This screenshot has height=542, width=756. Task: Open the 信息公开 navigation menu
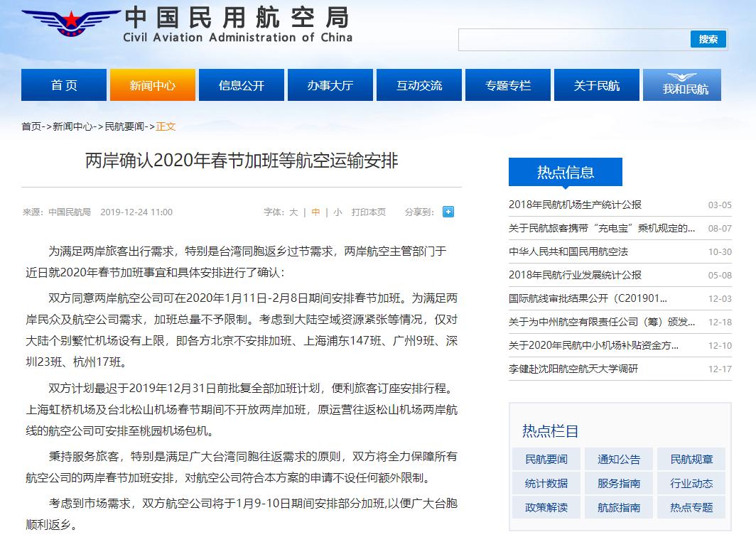[x=242, y=85]
